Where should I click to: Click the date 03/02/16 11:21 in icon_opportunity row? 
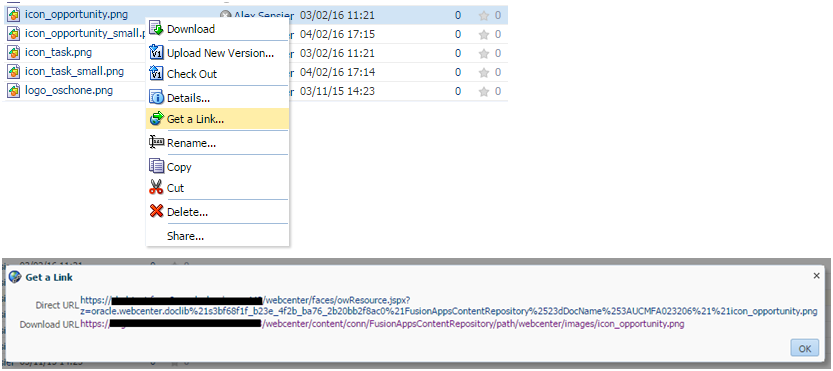337,15
